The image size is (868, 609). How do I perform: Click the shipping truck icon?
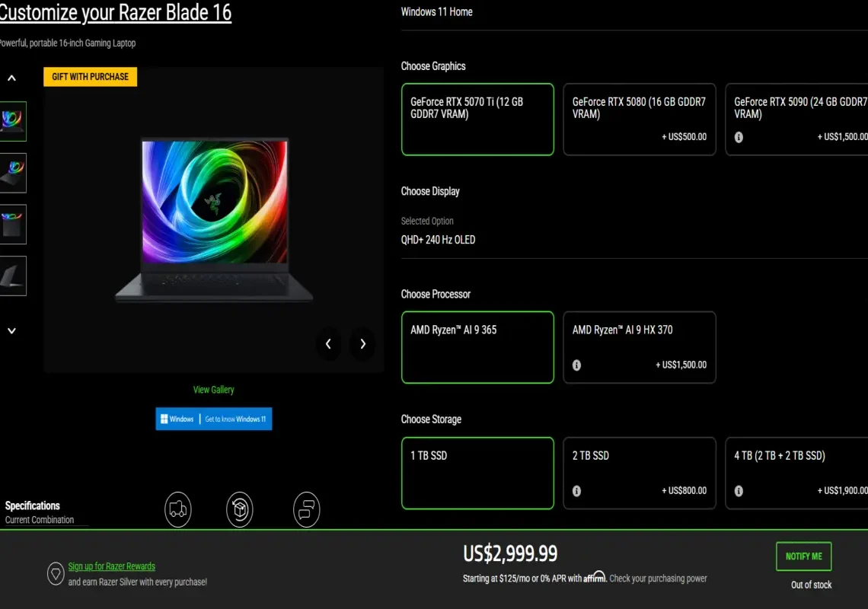177,509
